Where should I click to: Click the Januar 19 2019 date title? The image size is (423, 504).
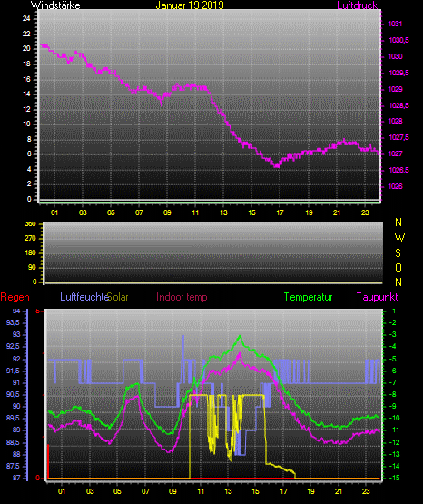[x=190, y=5]
